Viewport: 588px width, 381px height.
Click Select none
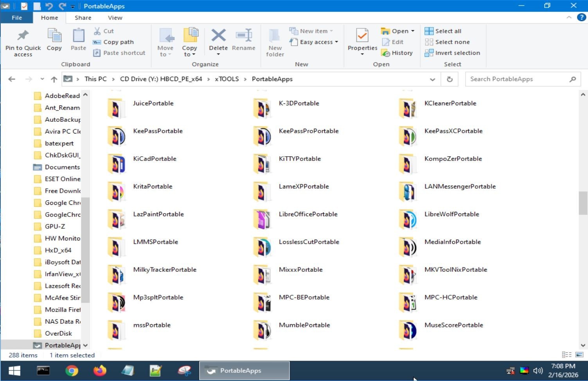pyautogui.click(x=448, y=42)
